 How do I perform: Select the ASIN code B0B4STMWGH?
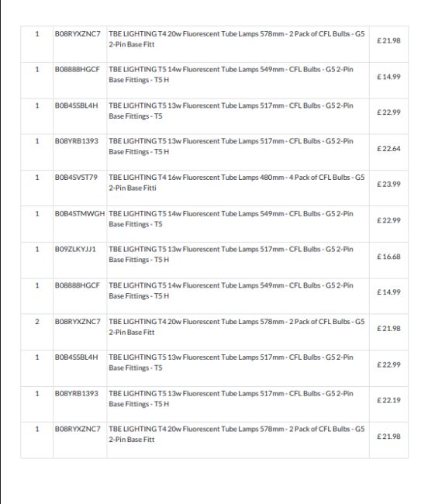coord(80,214)
